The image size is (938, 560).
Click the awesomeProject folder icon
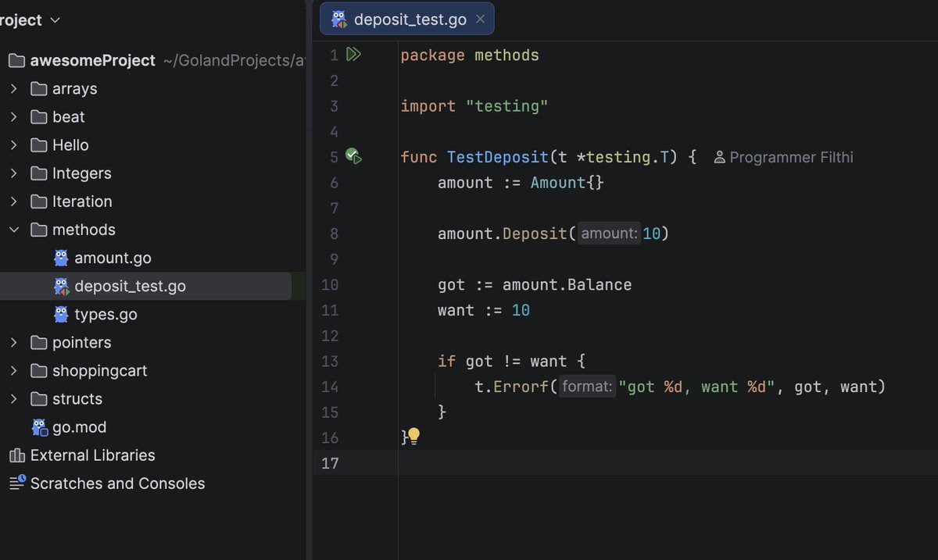(x=16, y=61)
